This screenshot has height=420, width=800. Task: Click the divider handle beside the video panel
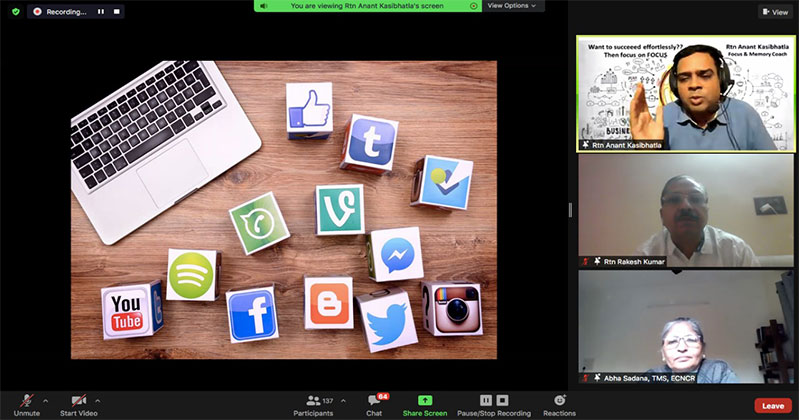point(570,210)
